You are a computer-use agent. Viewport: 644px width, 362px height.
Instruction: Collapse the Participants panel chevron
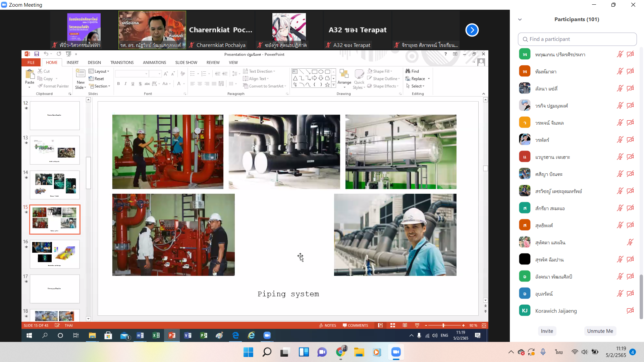[520, 19]
